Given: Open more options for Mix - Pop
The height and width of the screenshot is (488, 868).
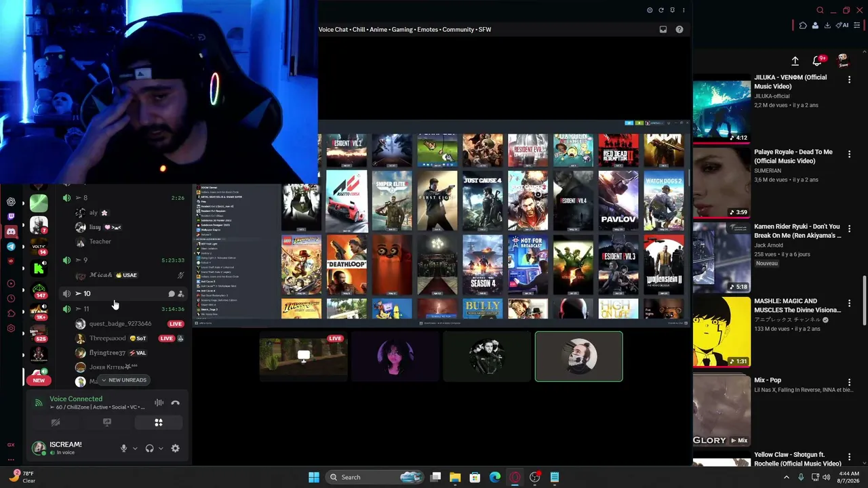Looking at the screenshot, I should tap(849, 381).
